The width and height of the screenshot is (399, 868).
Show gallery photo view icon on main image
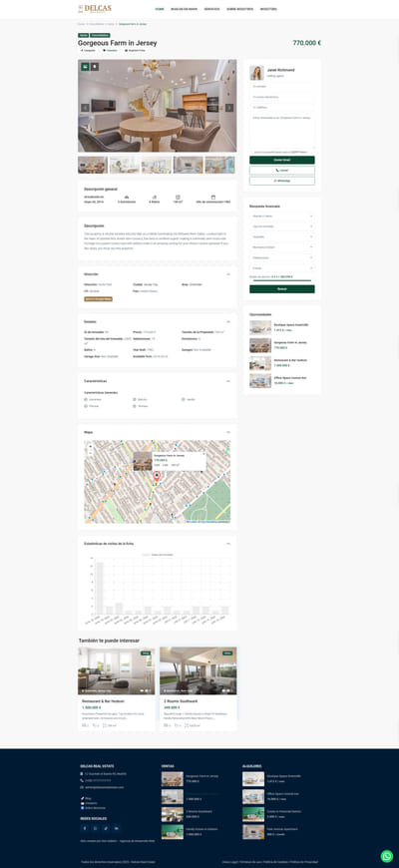(x=85, y=67)
